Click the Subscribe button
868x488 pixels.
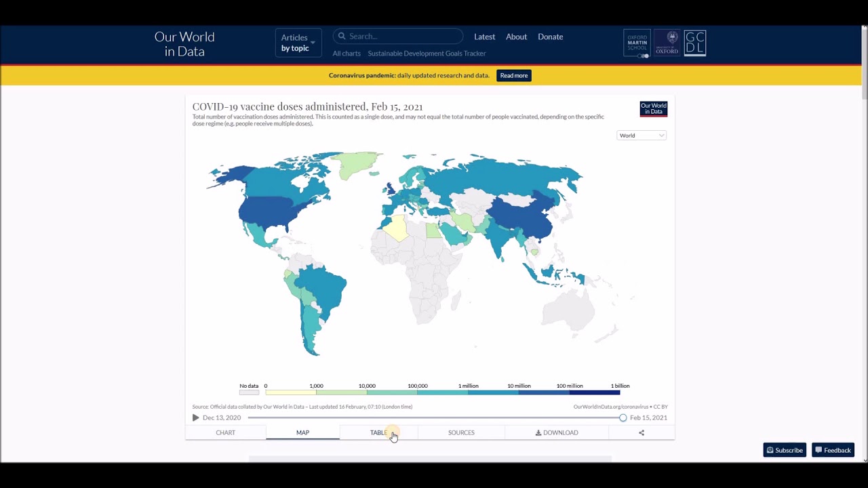[x=785, y=450]
